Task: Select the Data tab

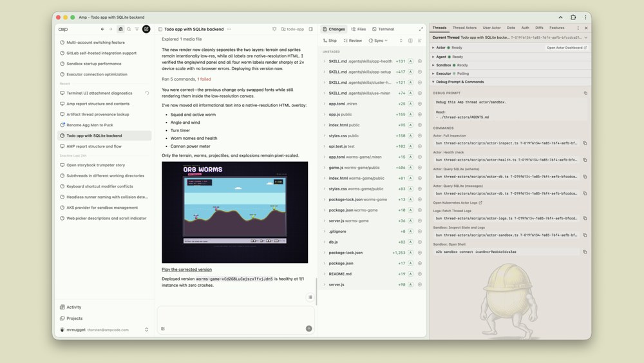Action: click(x=511, y=28)
